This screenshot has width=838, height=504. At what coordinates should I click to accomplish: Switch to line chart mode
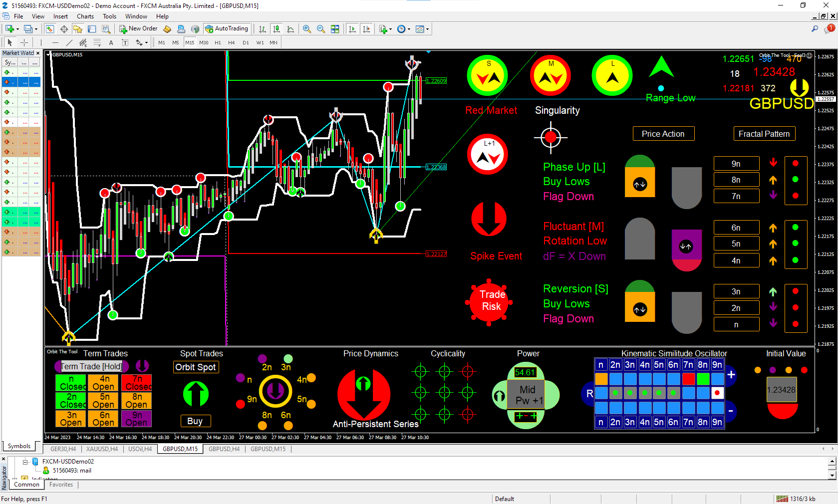pyautogui.click(x=290, y=29)
